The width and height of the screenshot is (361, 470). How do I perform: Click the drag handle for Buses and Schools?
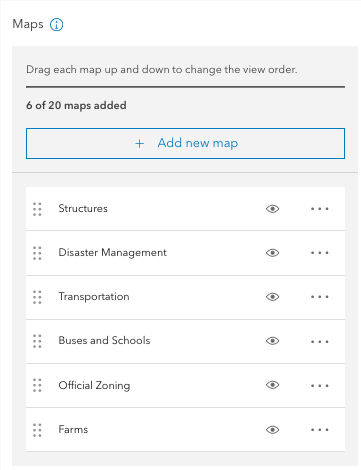pos(37,341)
